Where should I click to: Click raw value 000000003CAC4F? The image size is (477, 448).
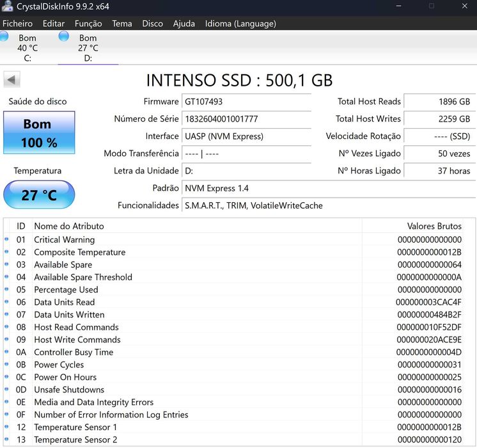428,302
